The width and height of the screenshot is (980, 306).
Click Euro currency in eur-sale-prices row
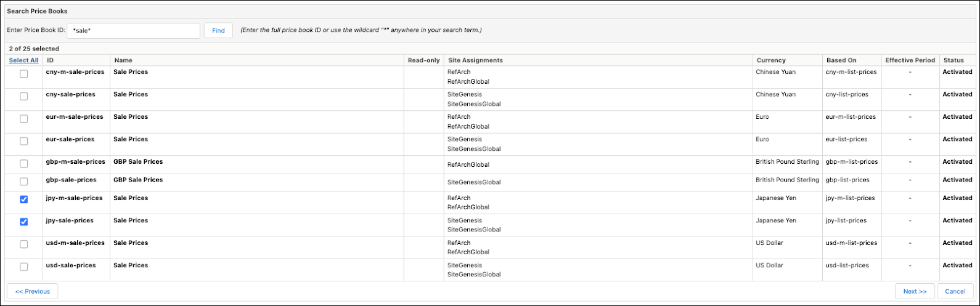[x=762, y=139]
